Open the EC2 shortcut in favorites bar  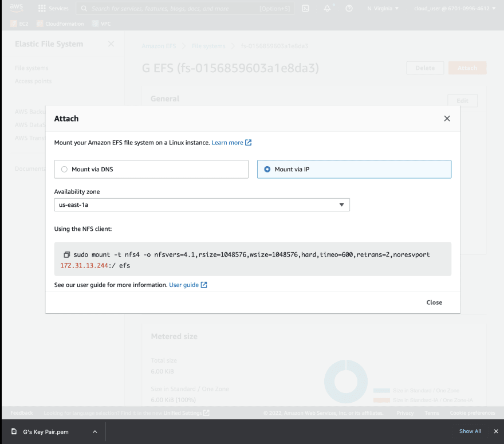[19, 24]
